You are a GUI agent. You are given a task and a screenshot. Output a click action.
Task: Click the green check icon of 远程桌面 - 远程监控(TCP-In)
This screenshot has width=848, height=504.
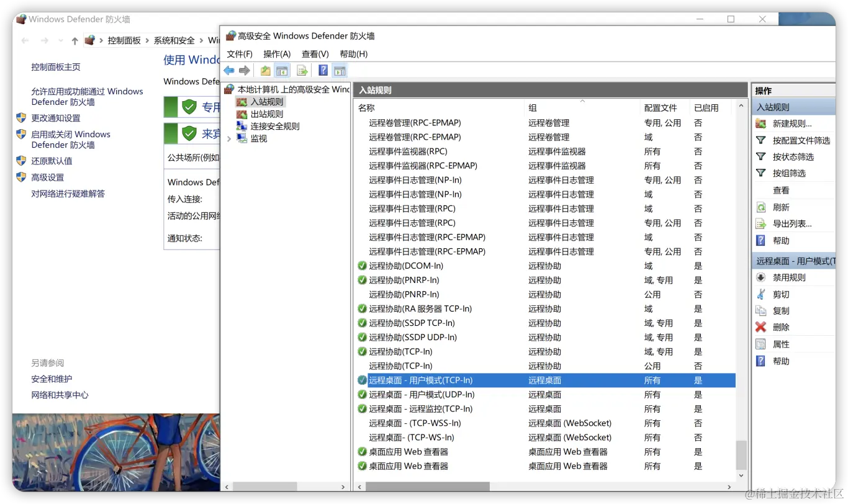coord(363,408)
